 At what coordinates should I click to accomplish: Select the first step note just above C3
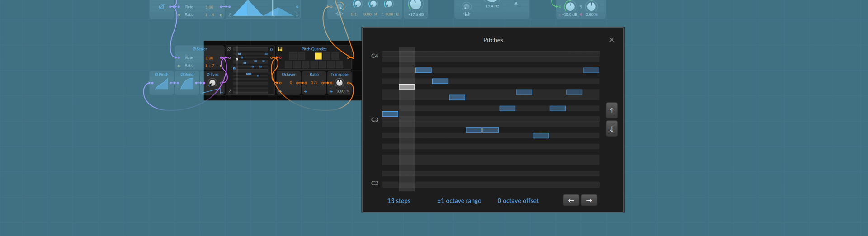pyautogui.click(x=390, y=114)
